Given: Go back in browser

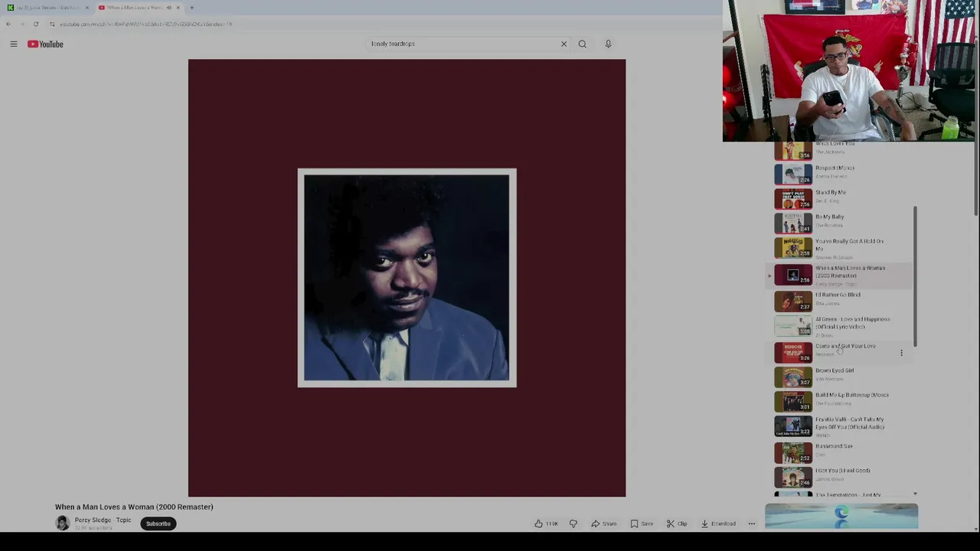Looking at the screenshot, I should pos(8,24).
